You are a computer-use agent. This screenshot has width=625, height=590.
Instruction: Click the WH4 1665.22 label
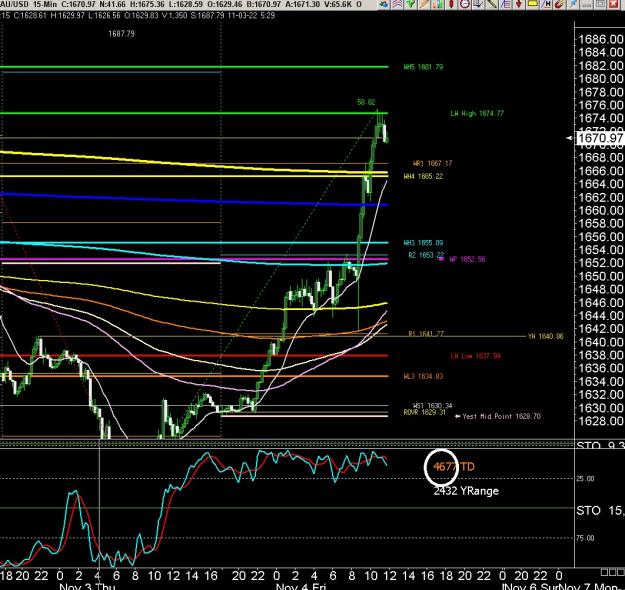click(423, 176)
